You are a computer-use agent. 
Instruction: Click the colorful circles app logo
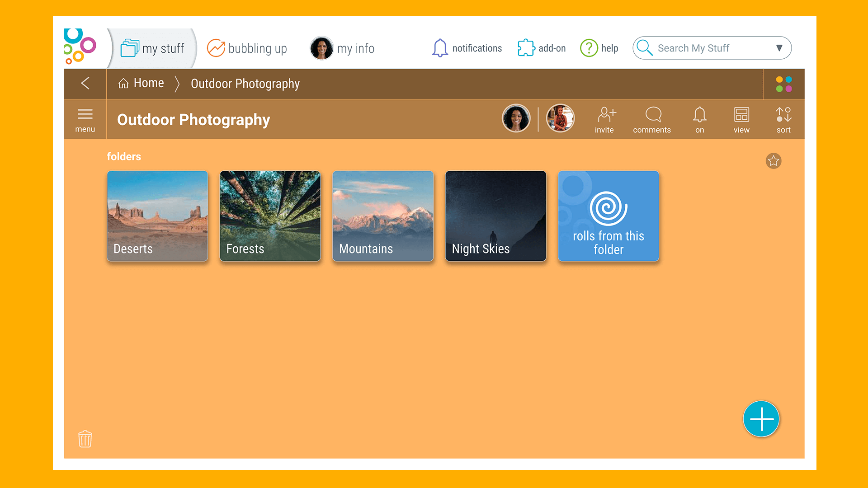80,47
